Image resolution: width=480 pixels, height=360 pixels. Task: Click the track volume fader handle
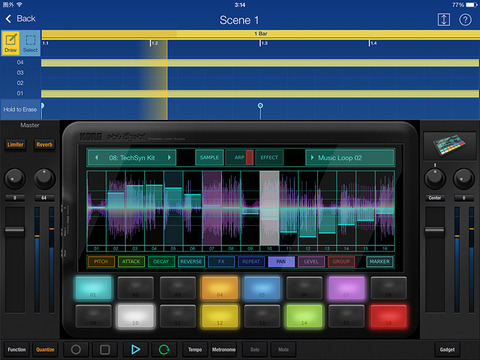(x=434, y=230)
